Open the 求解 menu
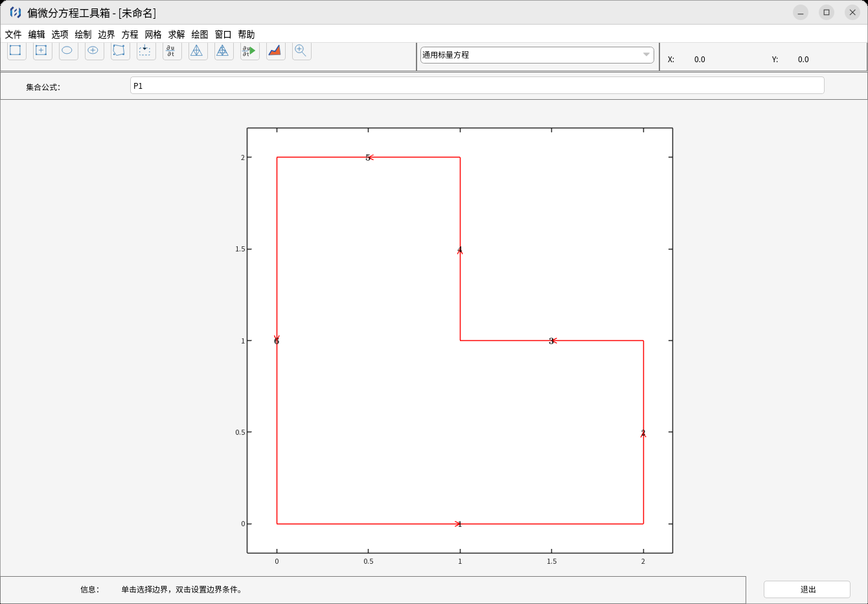The image size is (868, 604). point(176,34)
